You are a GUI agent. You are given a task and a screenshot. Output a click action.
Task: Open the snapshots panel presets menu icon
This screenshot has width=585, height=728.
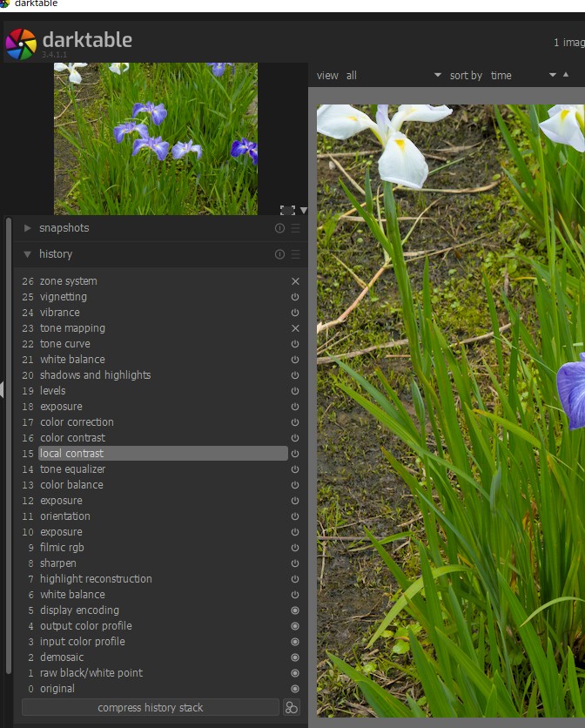[x=295, y=228]
